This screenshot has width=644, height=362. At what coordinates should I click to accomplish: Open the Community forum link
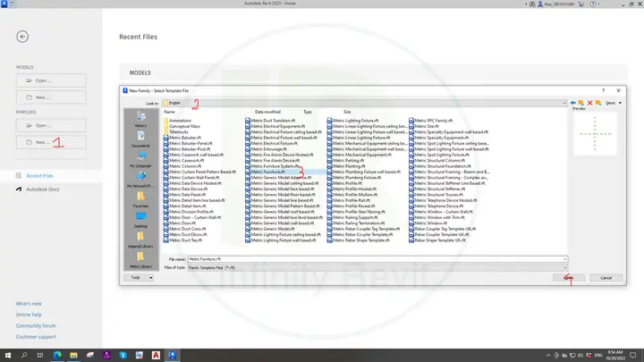pos(36,326)
